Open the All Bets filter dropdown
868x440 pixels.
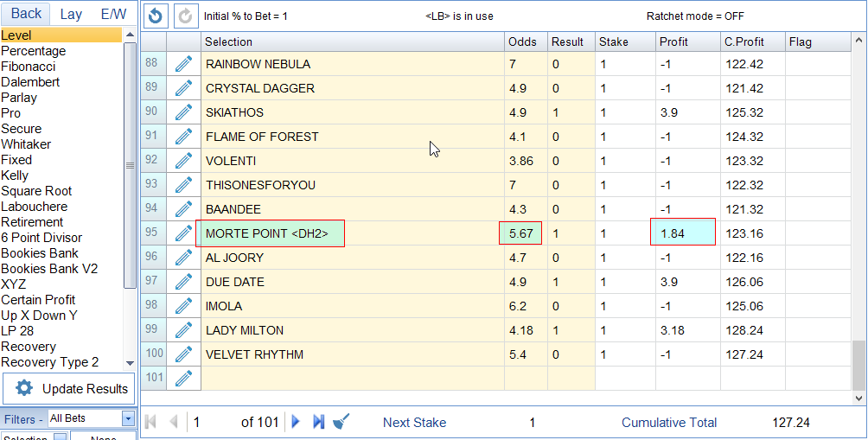coord(128,418)
